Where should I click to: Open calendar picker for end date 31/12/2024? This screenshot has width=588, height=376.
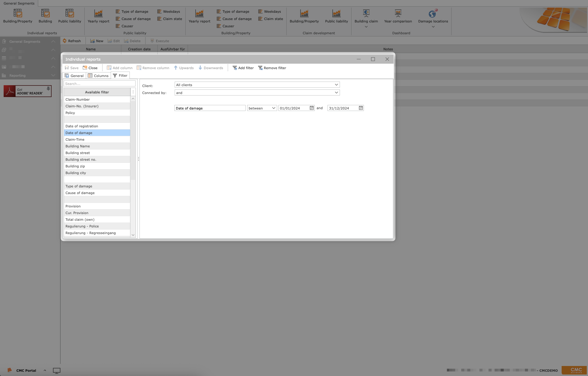[361, 108]
